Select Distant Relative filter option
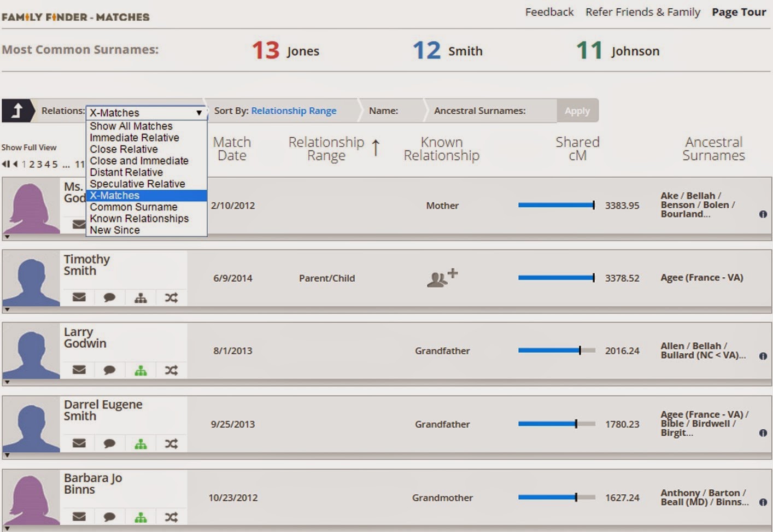The height and width of the screenshot is (532, 773). coord(147,172)
